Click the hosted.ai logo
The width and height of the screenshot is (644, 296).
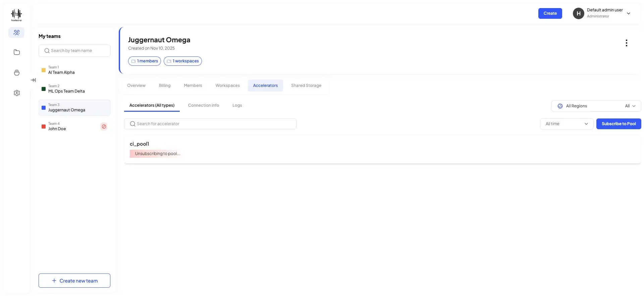coord(16,15)
